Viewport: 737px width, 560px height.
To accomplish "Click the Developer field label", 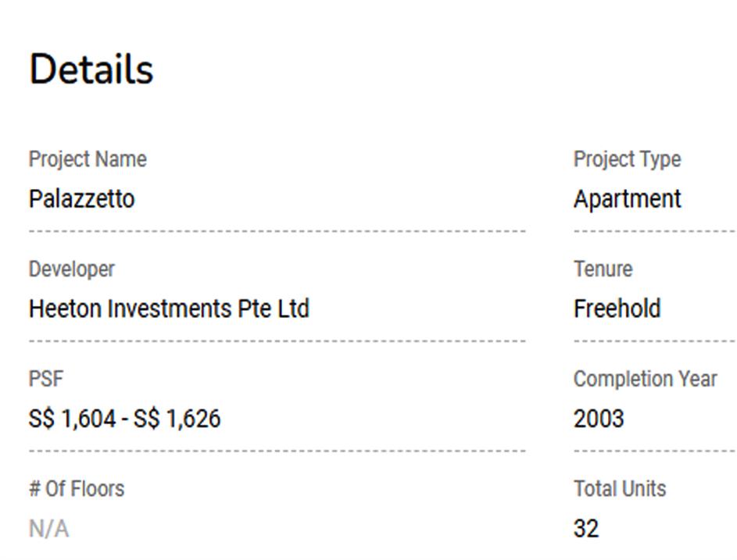I will click(x=72, y=269).
